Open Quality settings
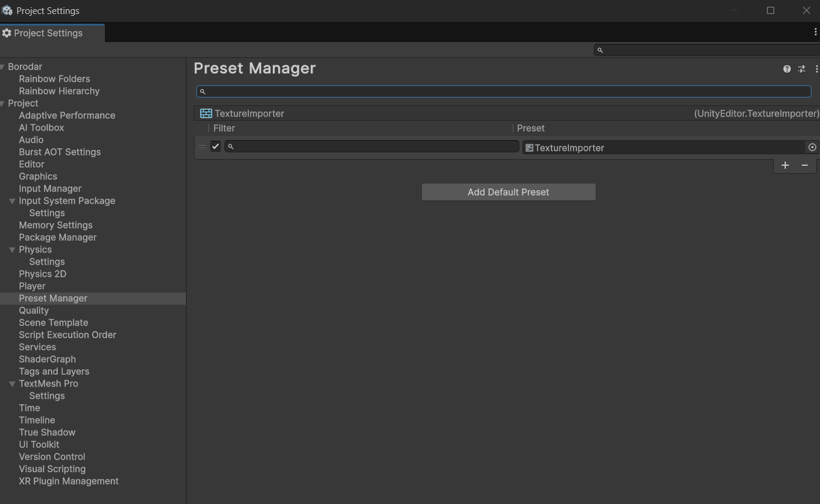Image resolution: width=820 pixels, height=504 pixels. [x=34, y=310]
